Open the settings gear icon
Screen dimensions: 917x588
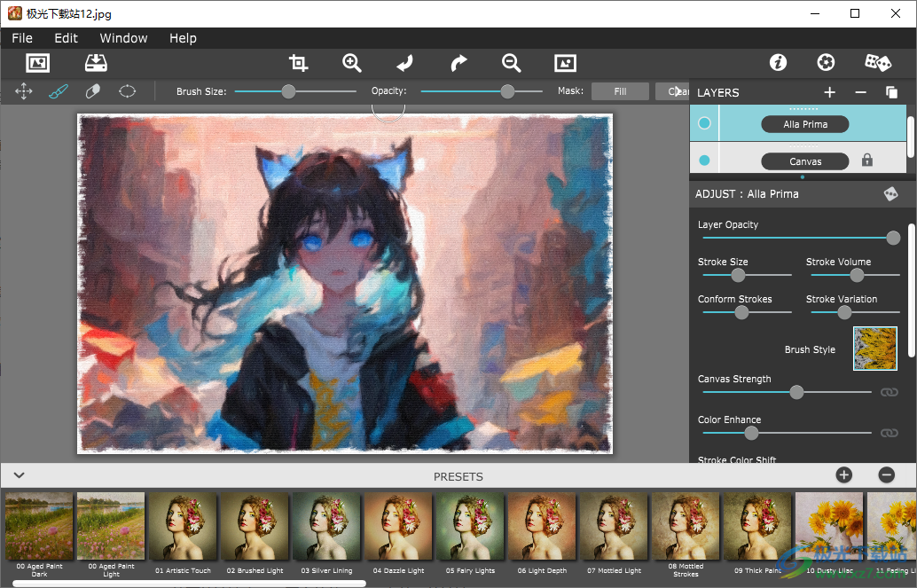pyautogui.click(x=826, y=62)
